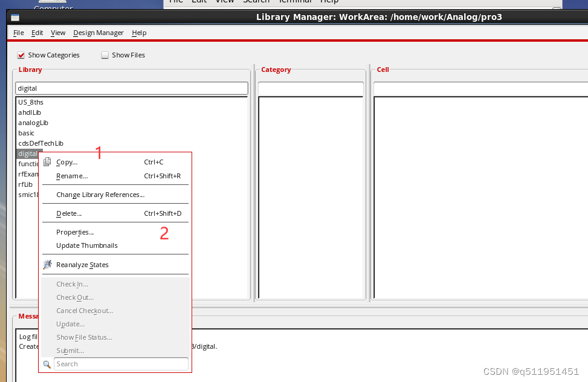Select the basic library
This screenshot has height=382, width=588.
click(x=26, y=133)
